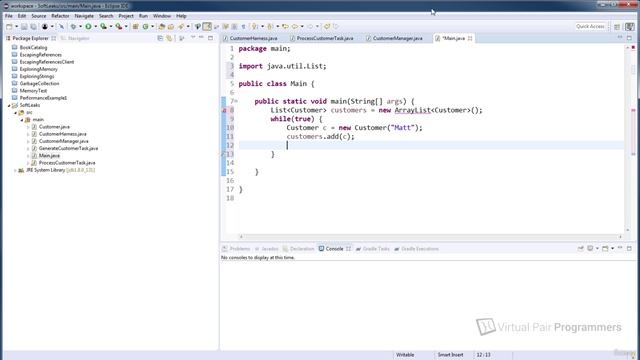Collapse the src folder node
The width and height of the screenshot is (640, 360).
pyautogui.click(x=16, y=113)
